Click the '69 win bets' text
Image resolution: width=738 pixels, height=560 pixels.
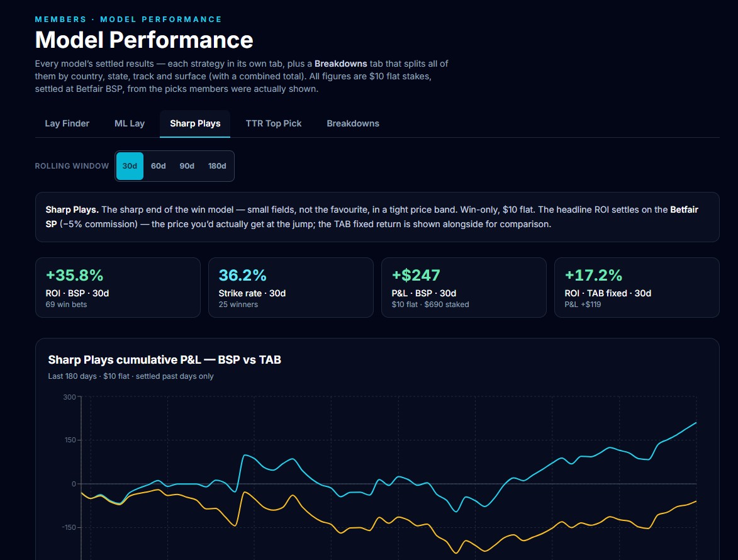[66, 305]
